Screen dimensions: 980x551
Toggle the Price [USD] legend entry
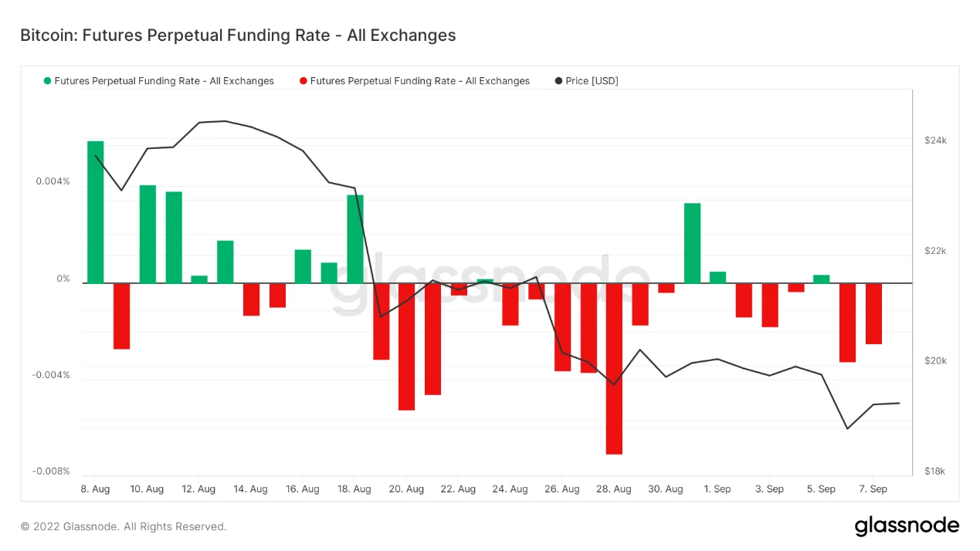587,81
